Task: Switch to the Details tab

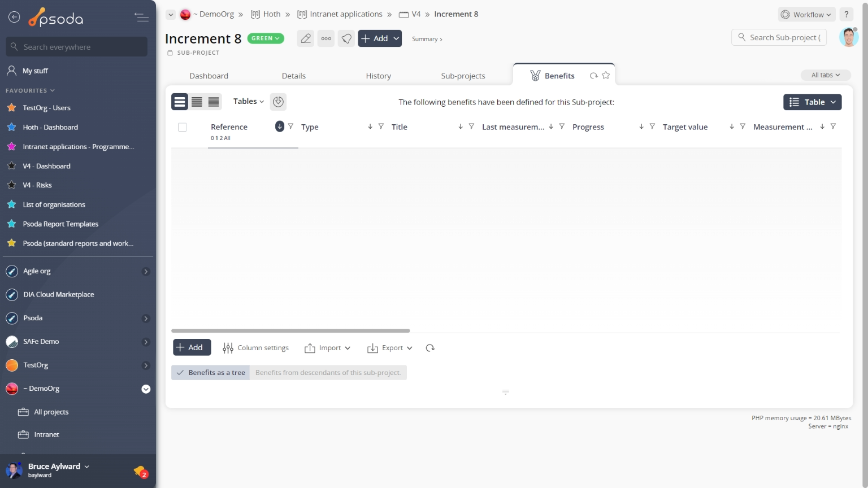Action: coord(294,76)
